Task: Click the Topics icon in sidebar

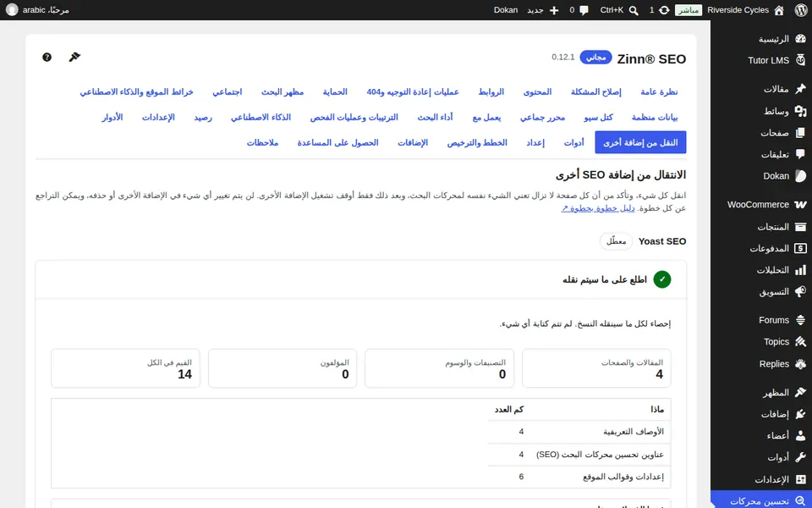Action: point(801,342)
